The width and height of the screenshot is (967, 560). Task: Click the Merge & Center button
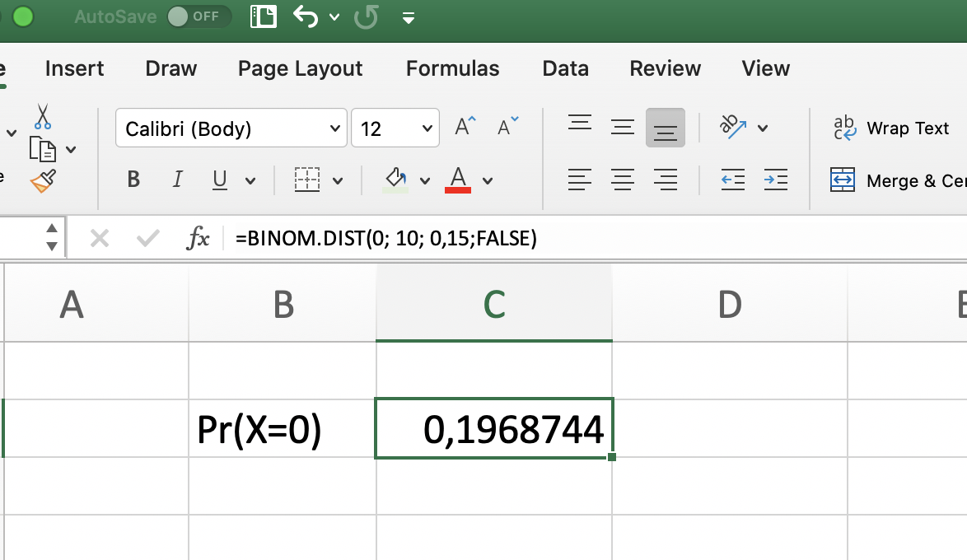pos(898,180)
